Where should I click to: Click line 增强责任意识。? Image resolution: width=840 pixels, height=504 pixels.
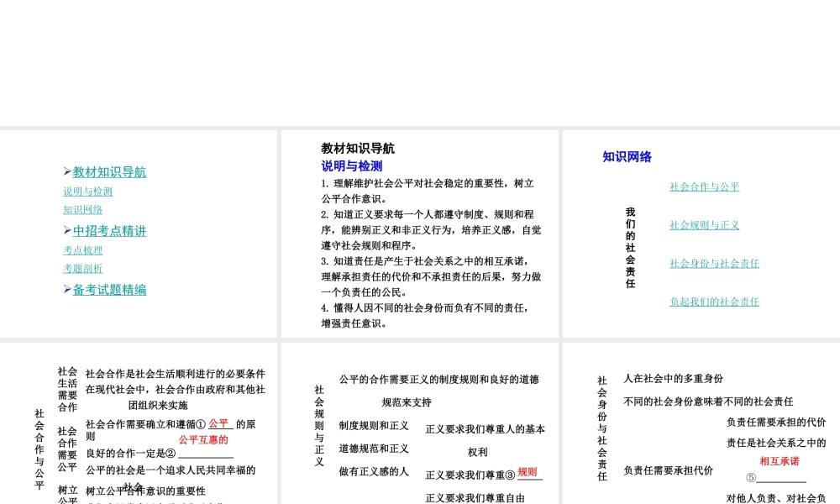[354, 323]
